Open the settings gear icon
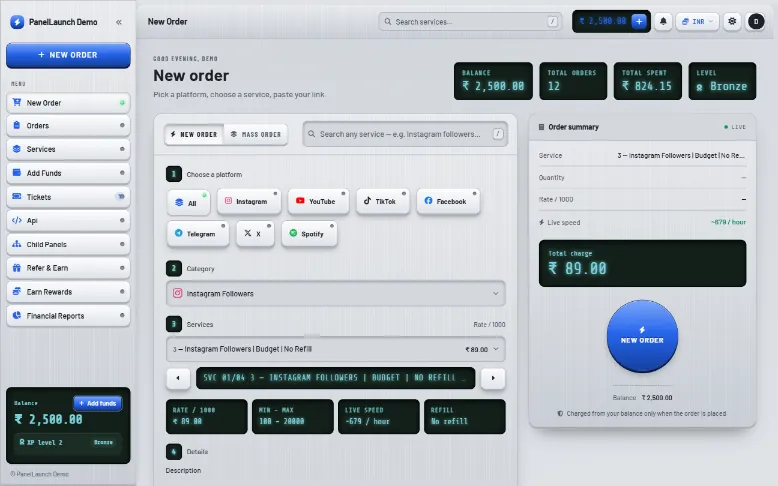Viewport: 778px width, 486px height. point(732,21)
